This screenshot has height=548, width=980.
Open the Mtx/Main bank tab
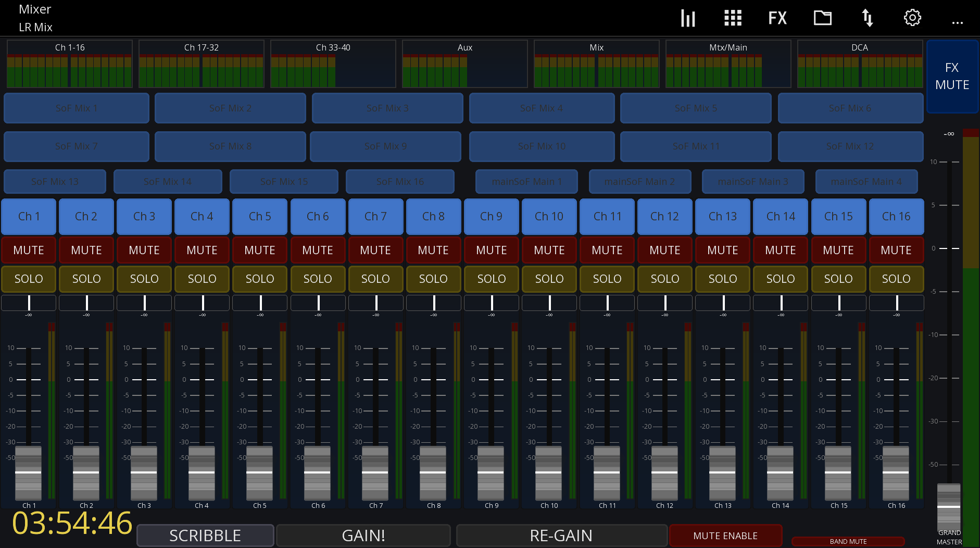[x=728, y=64]
